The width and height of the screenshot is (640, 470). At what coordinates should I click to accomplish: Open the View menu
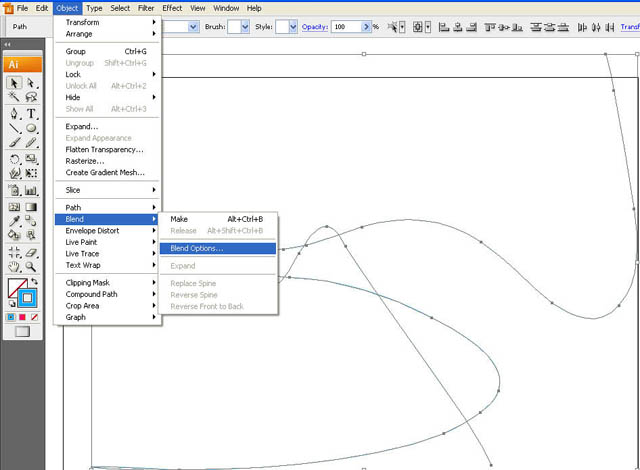point(198,8)
